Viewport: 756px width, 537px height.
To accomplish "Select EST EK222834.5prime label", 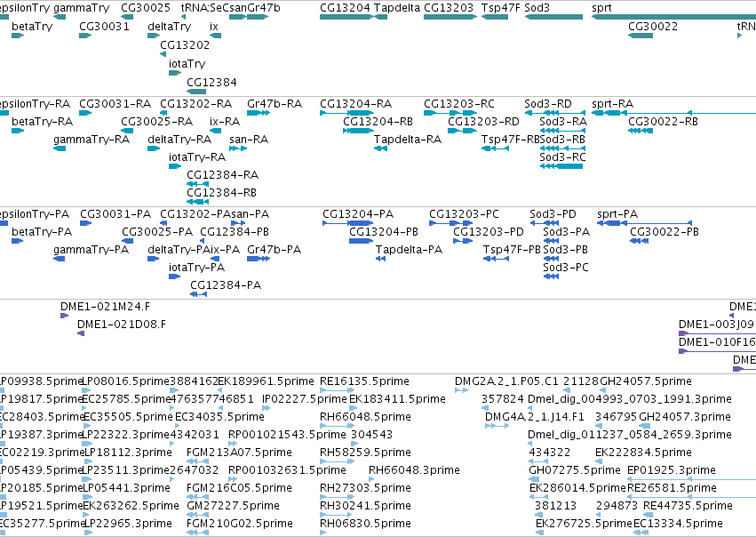I will point(644,452).
